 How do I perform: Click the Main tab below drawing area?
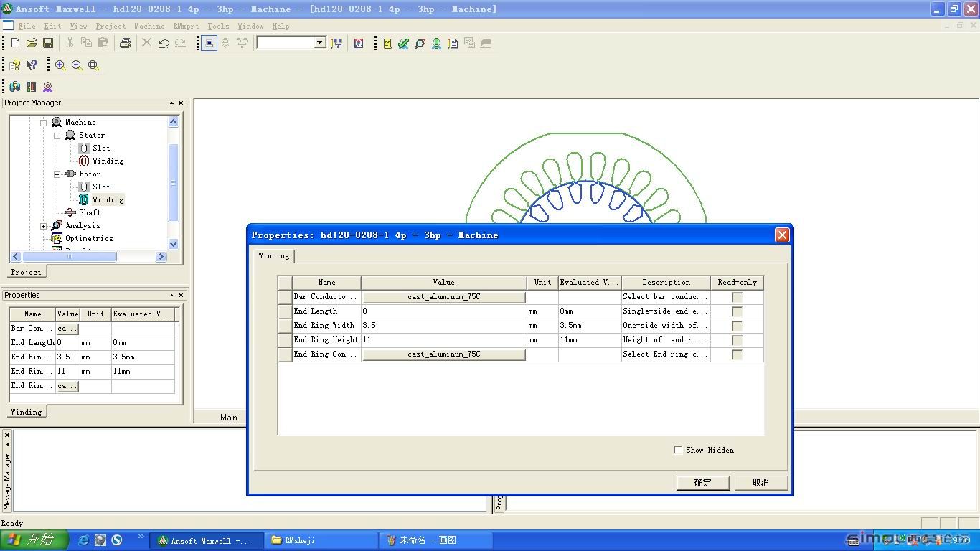pyautogui.click(x=229, y=418)
